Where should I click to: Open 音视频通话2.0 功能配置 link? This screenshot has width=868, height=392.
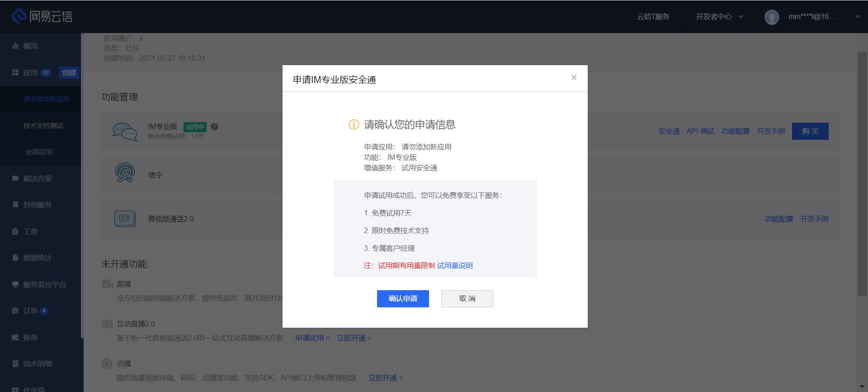[778, 219]
